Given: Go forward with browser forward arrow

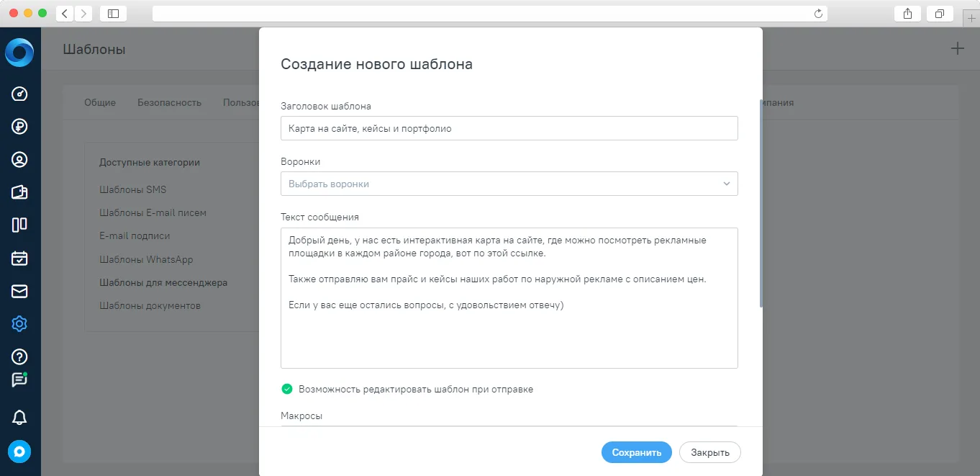Looking at the screenshot, I should click(83, 13).
